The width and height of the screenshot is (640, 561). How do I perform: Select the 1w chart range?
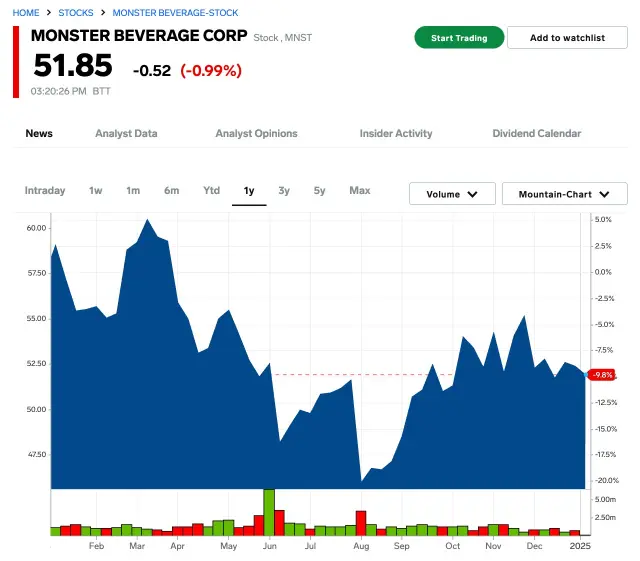point(96,191)
